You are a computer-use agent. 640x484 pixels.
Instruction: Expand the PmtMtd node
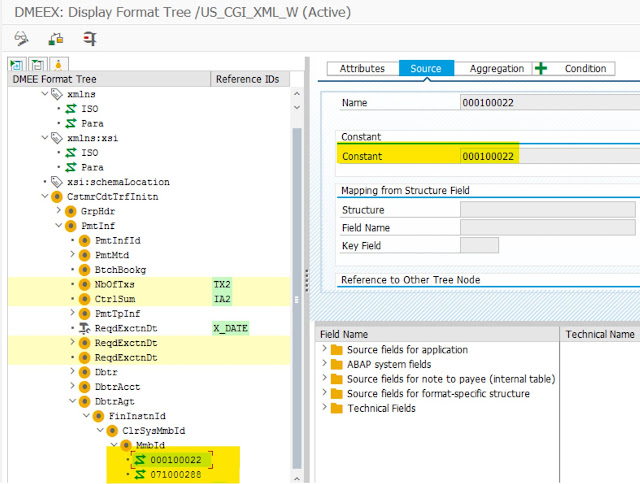[x=72, y=255]
